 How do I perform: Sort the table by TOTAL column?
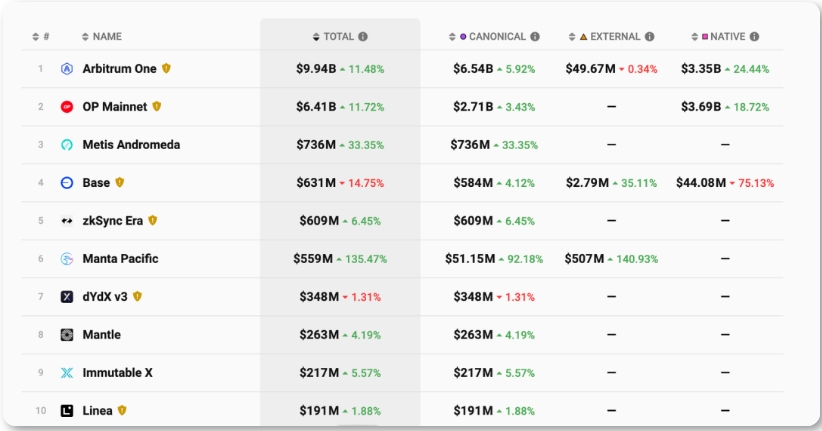point(333,37)
